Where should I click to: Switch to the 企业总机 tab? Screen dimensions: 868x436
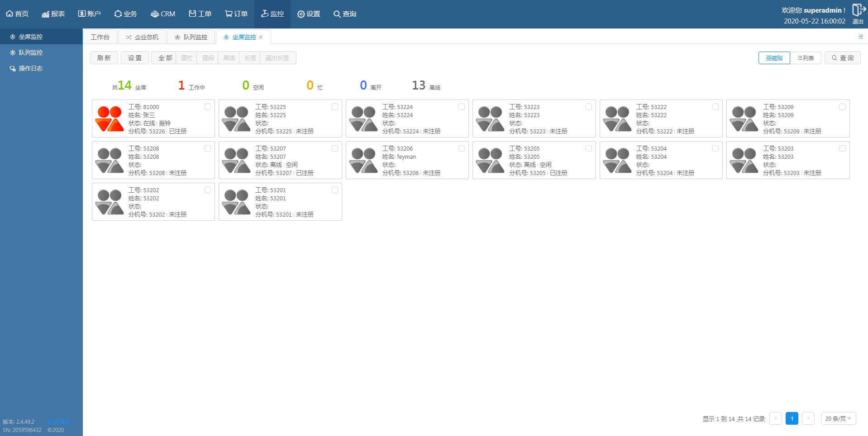(x=142, y=37)
